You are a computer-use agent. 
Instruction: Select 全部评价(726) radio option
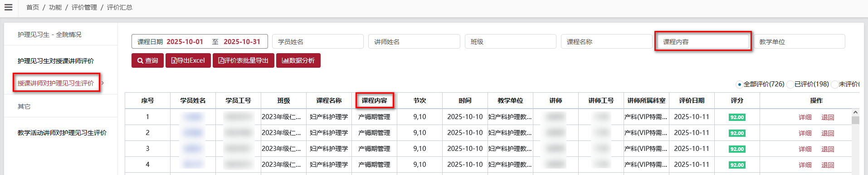click(x=739, y=84)
